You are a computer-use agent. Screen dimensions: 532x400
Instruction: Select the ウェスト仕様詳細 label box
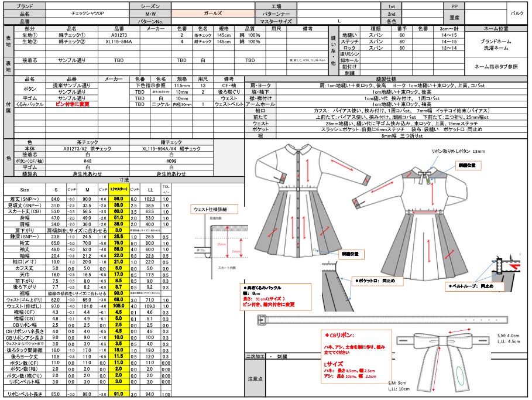coord(214,209)
